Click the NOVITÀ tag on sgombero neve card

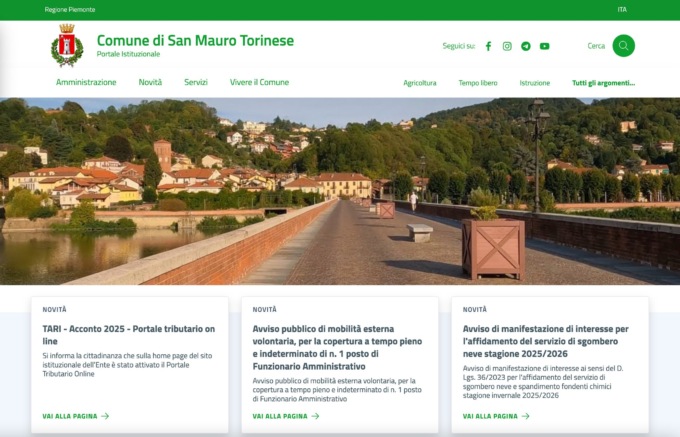pos(475,310)
